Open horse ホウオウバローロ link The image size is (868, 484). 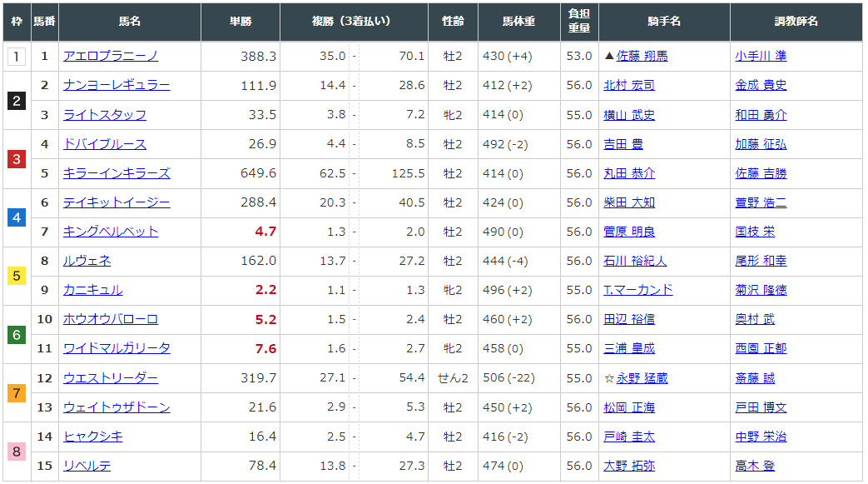coord(111,319)
